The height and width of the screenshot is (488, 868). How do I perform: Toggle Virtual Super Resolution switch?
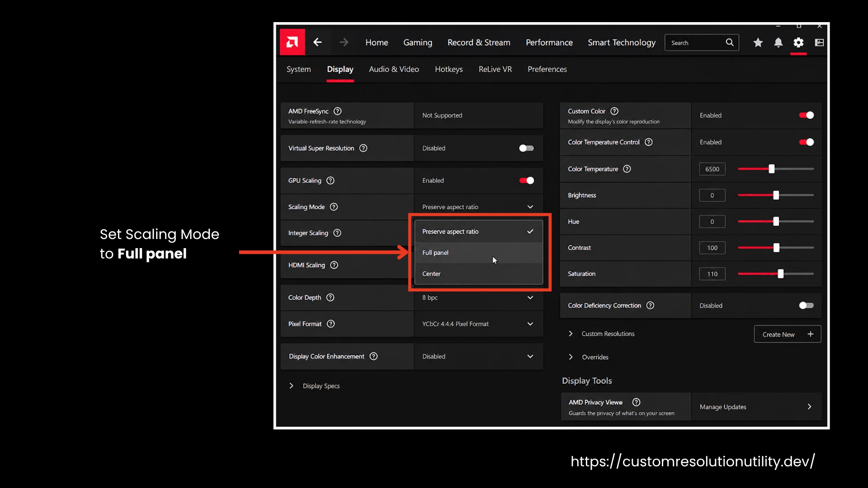(526, 148)
